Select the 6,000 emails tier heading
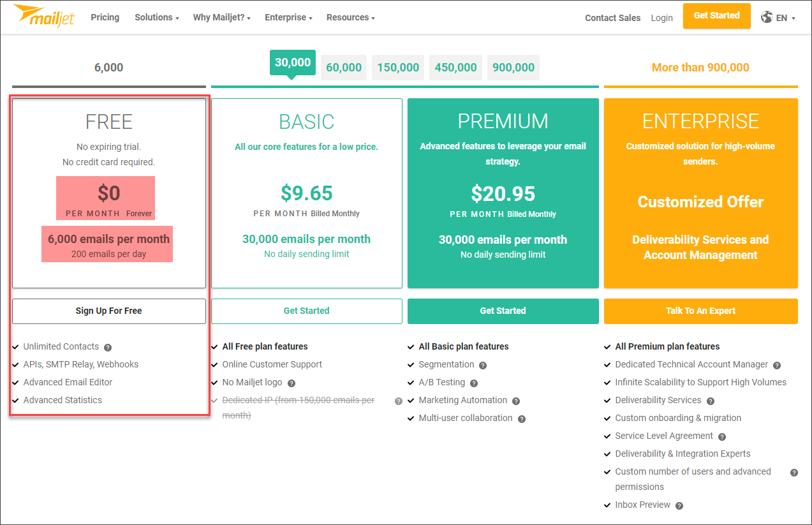This screenshot has height=525, width=812. (x=109, y=68)
